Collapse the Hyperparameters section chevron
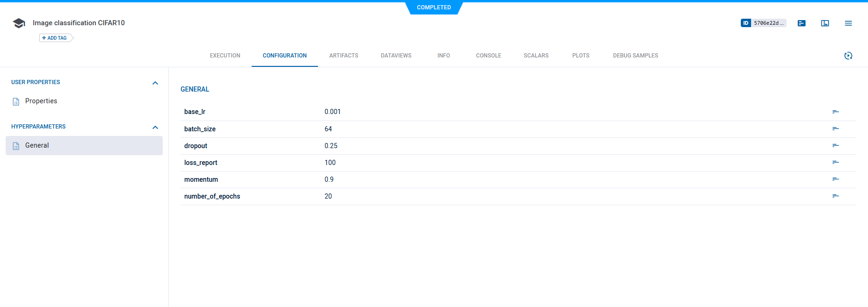This screenshot has height=307, width=868. pos(155,127)
